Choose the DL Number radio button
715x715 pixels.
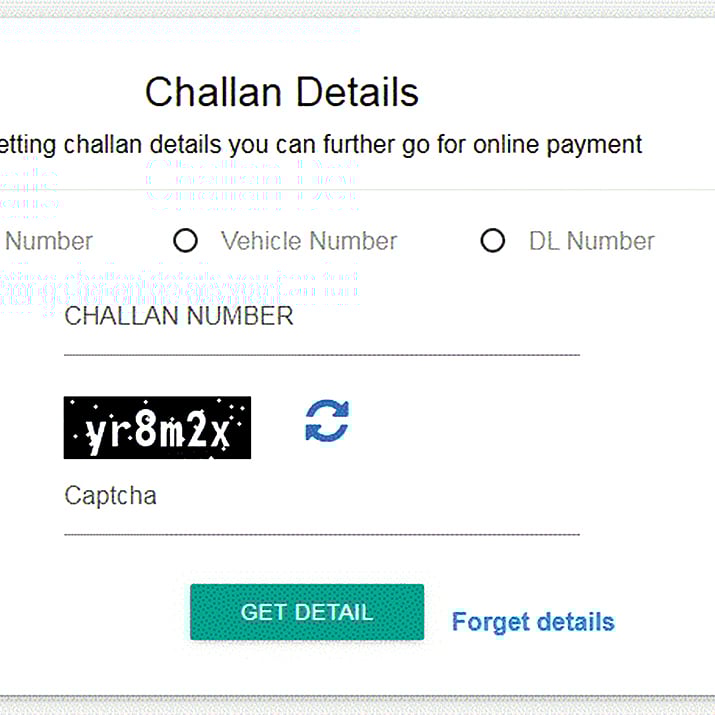[493, 241]
